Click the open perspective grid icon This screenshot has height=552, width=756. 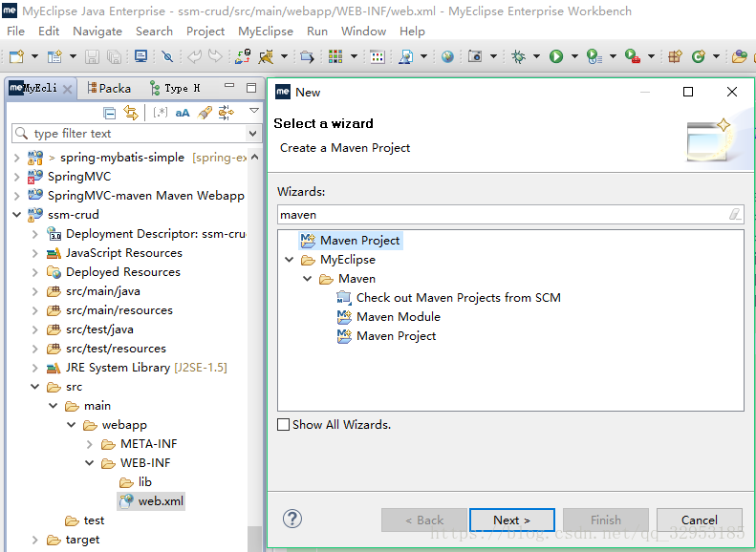335,56
